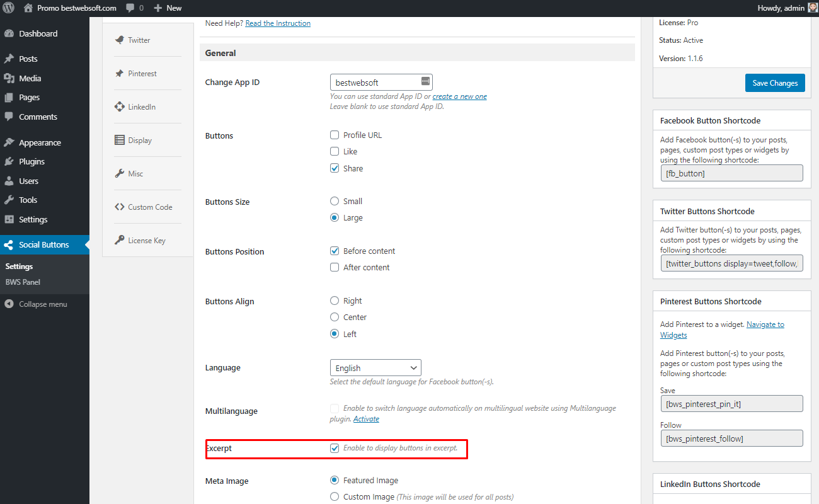
Task: Click the Save Changes button
Action: (x=775, y=83)
